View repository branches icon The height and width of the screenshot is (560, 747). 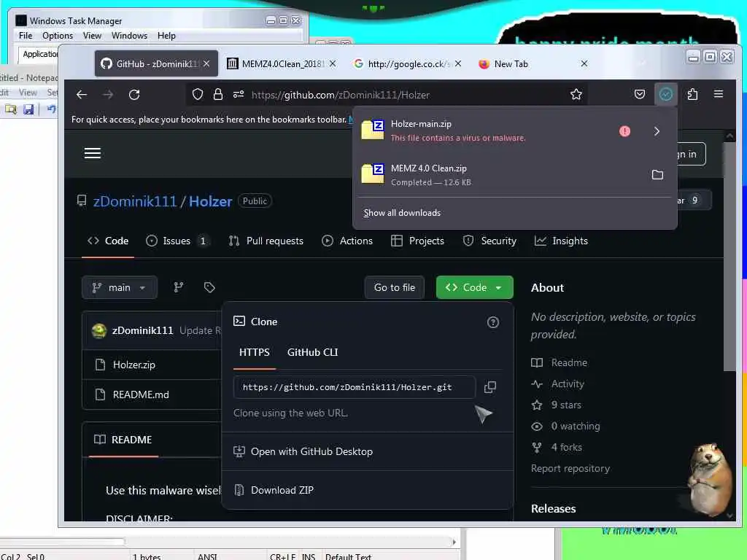(x=179, y=287)
